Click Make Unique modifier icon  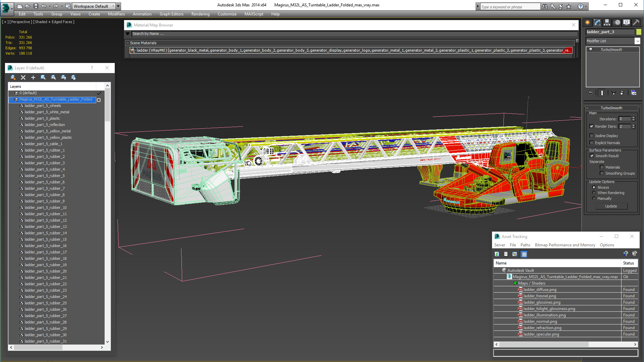tap(613, 93)
